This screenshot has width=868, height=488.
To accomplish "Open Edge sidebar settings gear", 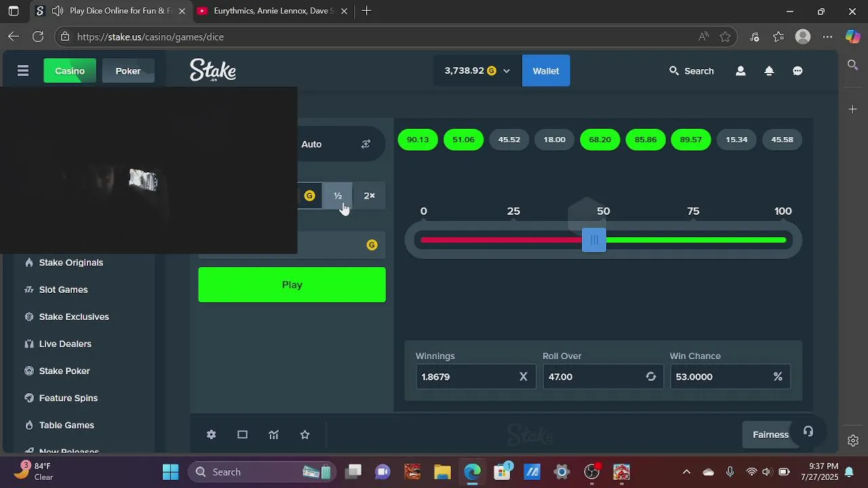I will point(853,441).
